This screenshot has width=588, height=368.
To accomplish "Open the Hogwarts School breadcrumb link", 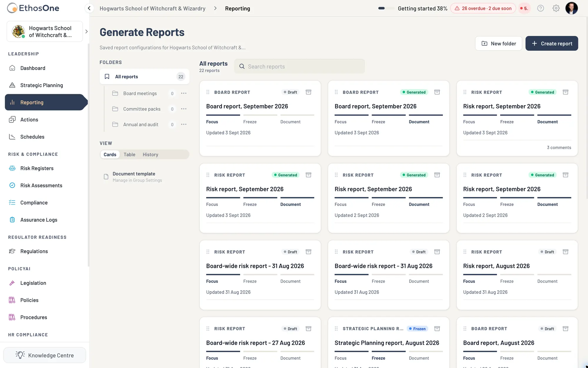I will click(152, 9).
